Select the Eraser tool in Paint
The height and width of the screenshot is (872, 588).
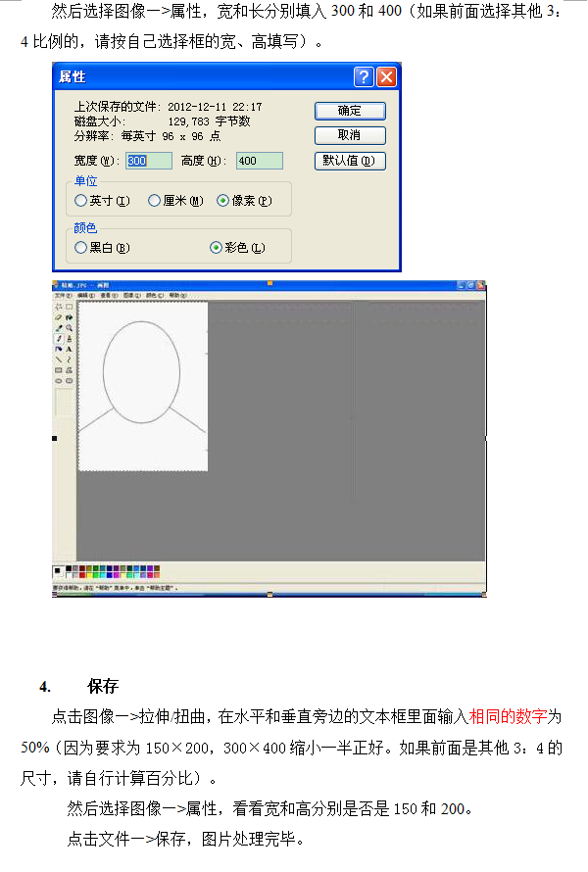(58, 317)
